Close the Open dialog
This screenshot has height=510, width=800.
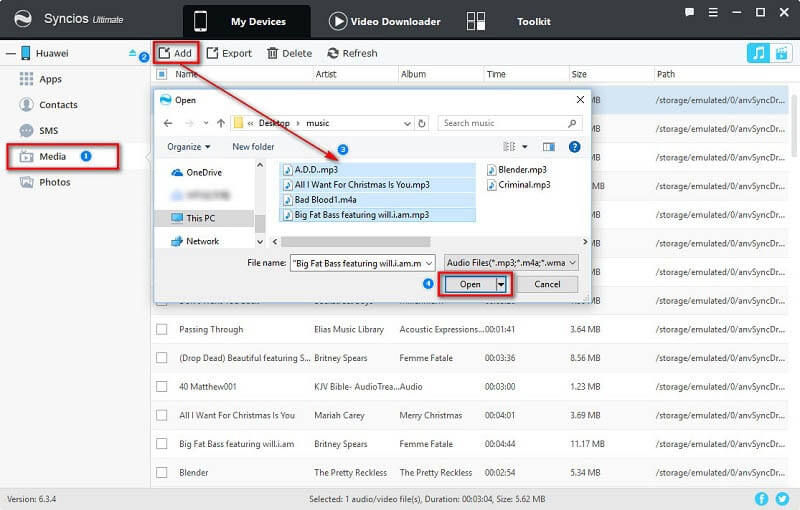pyautogui.click(x=580, y=100)
